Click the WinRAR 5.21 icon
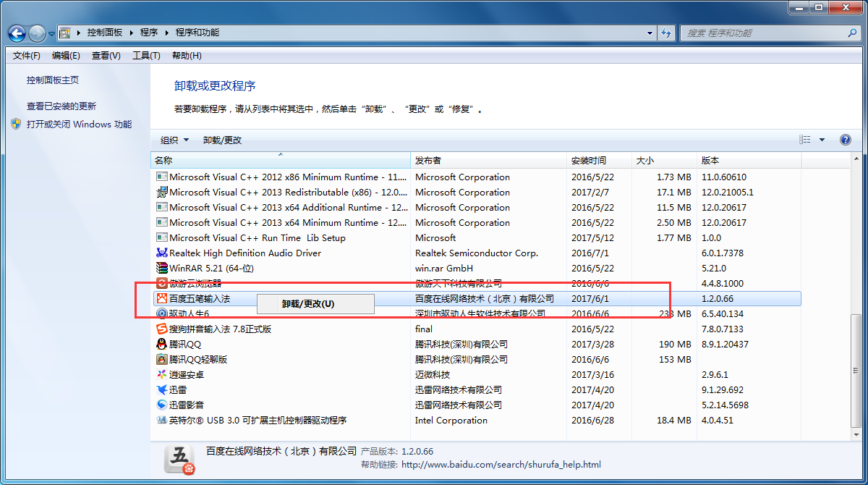Viewport: 868px width, 485px height. (x=162, y=269)
